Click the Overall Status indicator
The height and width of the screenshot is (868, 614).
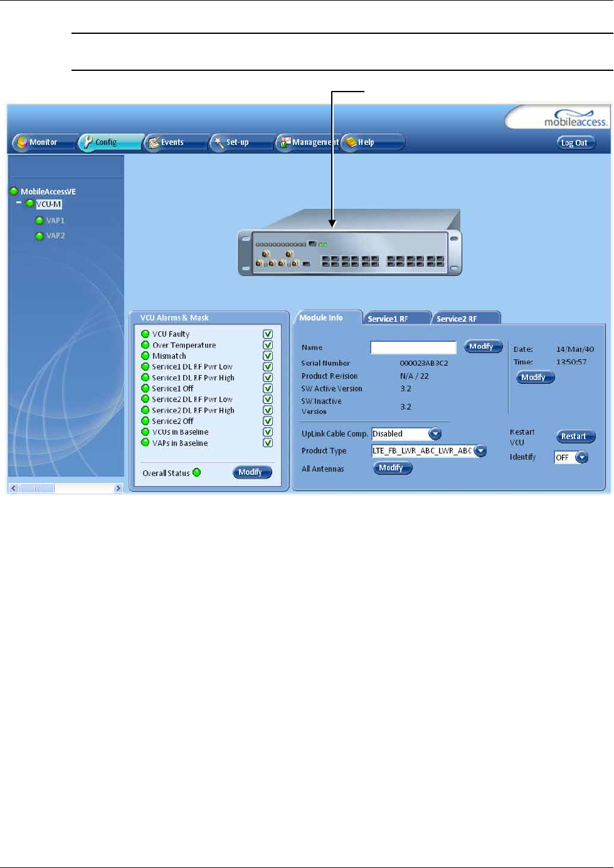point(197,472)
